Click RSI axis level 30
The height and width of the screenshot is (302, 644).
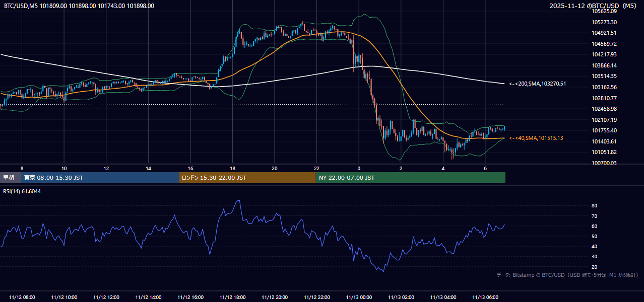[594, 256]
